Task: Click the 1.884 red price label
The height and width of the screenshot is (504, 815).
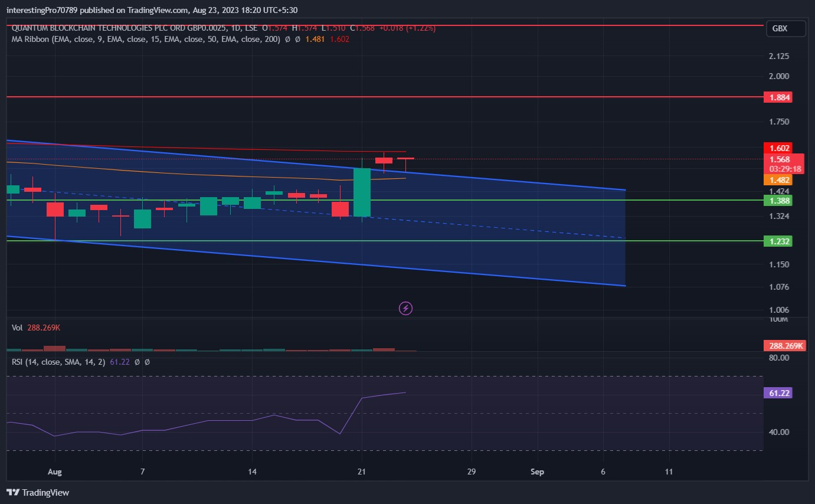Action: point(777,97)
